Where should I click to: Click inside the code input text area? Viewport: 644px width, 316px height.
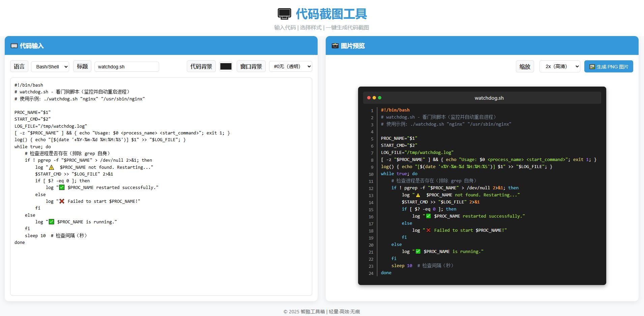pyautogui.click(x=161, y=187)
